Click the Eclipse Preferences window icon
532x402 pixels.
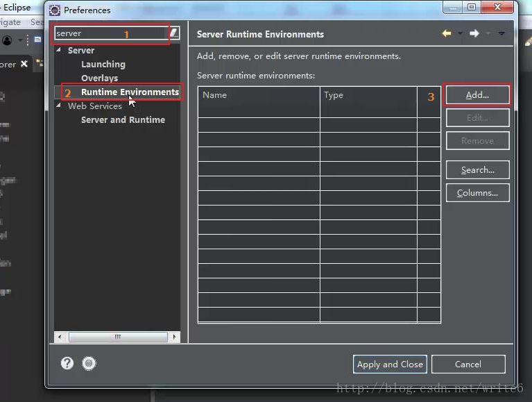coord(55,10)
